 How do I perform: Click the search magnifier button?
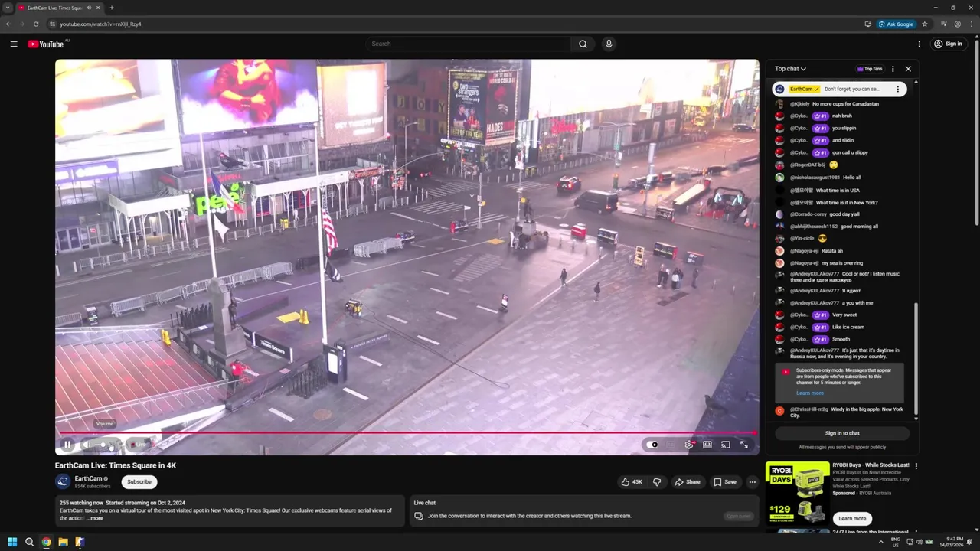pos(583,44)
